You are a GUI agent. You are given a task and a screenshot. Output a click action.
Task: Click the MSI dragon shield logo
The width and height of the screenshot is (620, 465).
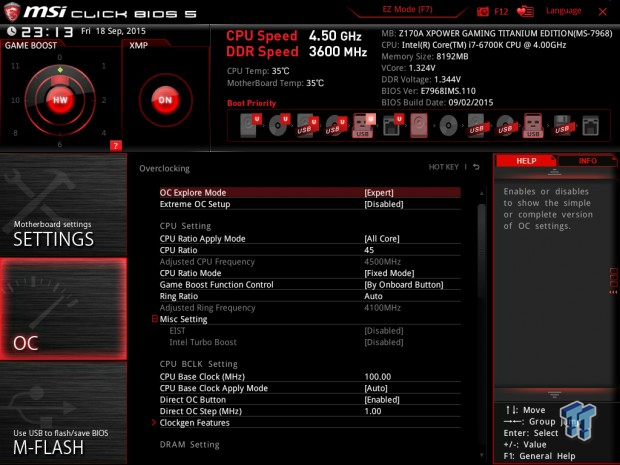12,12
